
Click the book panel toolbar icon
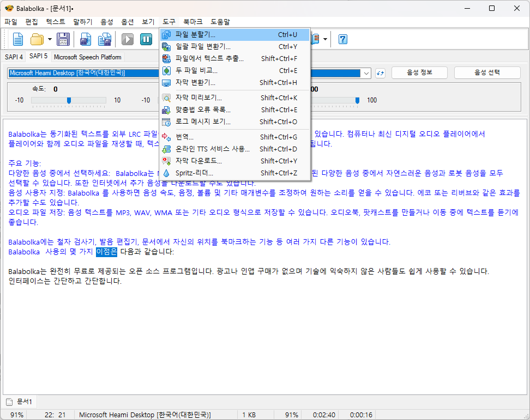point(315,39)
